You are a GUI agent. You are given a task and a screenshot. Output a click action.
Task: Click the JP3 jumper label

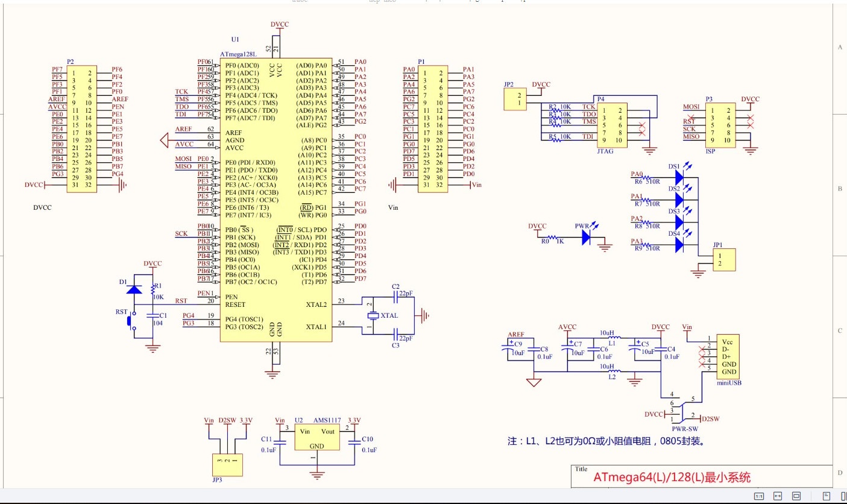click(x=217, y=480)
